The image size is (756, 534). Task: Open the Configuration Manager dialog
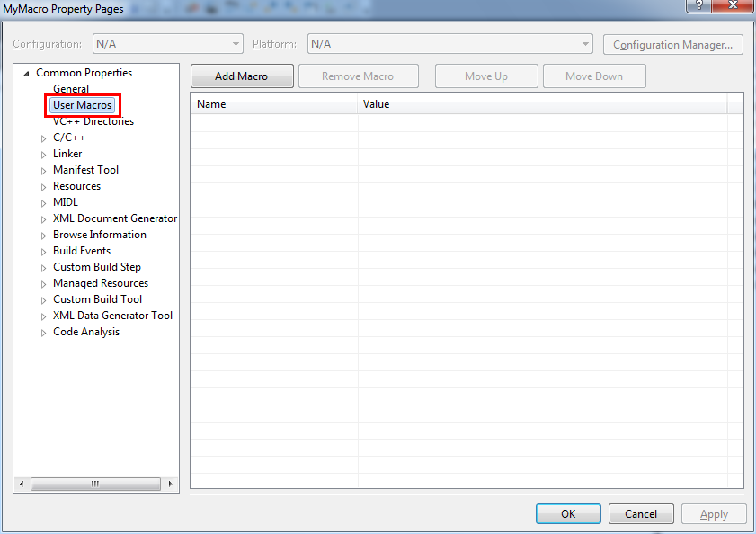point(672,44)
